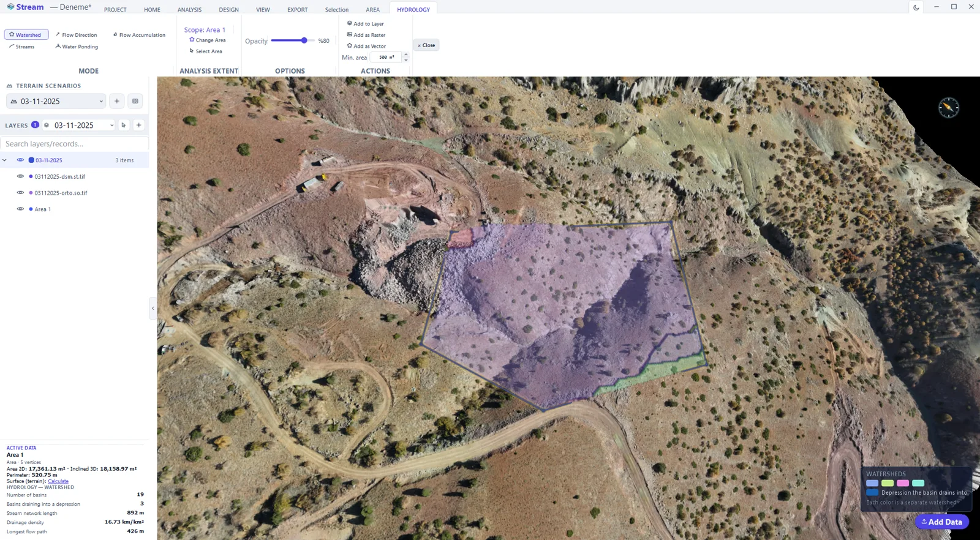Image resolution: width=980 pixels, height=540 pixels.
Task: Open the terrain scenario 03-11-2025 dropdown
Action: [56, 101]
